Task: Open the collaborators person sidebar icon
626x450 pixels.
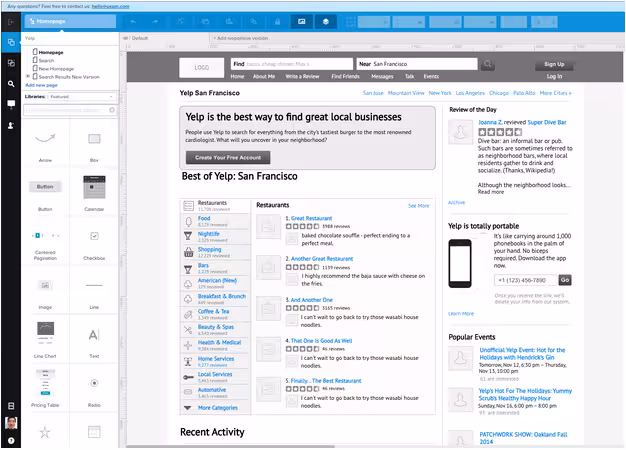Action: [x=11, y=125]
